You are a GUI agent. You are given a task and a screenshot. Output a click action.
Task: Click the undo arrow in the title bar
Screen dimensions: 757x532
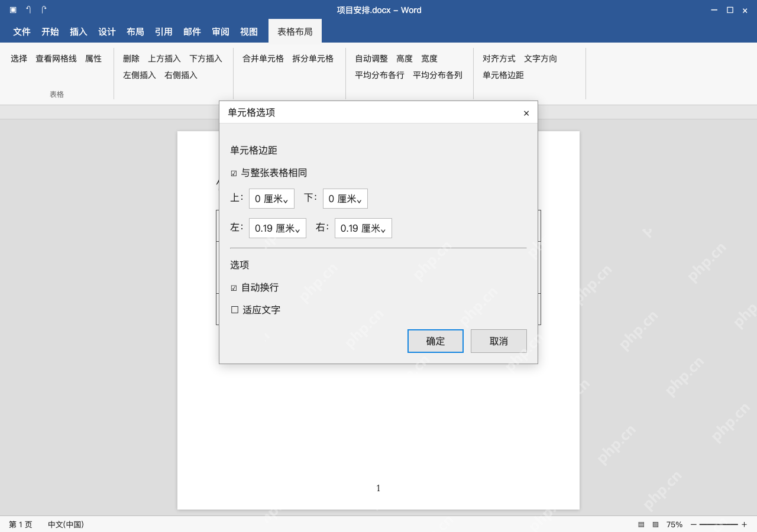point(28,10)
